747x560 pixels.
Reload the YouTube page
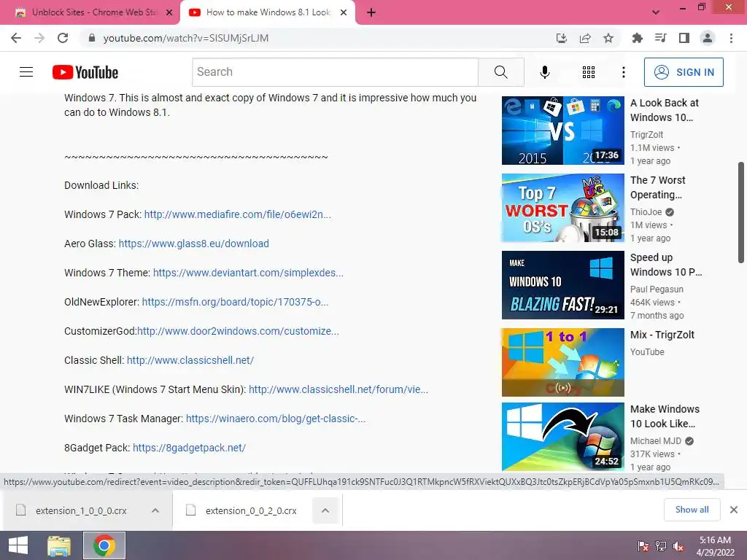point(63,38)
